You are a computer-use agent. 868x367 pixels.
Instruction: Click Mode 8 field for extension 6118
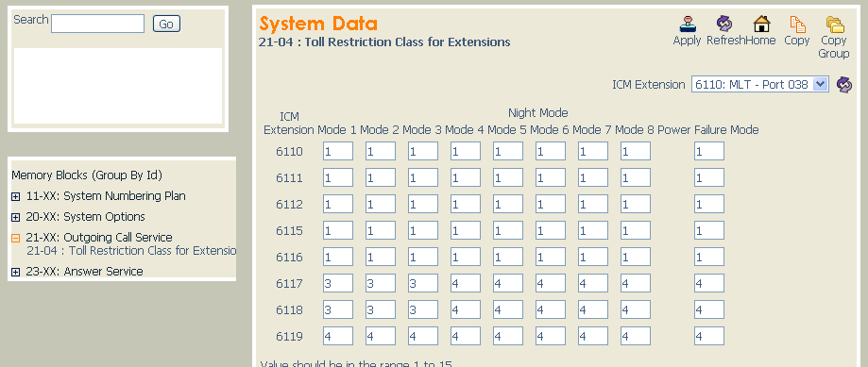coord(636,310)
